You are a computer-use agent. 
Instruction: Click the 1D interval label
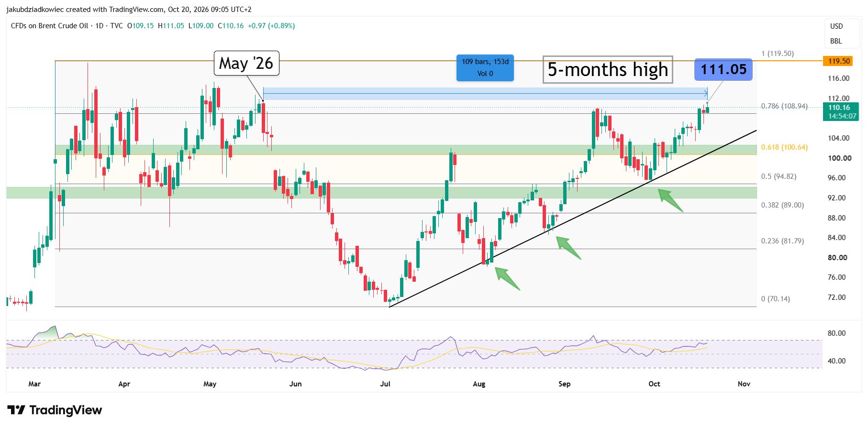[100, 26]
